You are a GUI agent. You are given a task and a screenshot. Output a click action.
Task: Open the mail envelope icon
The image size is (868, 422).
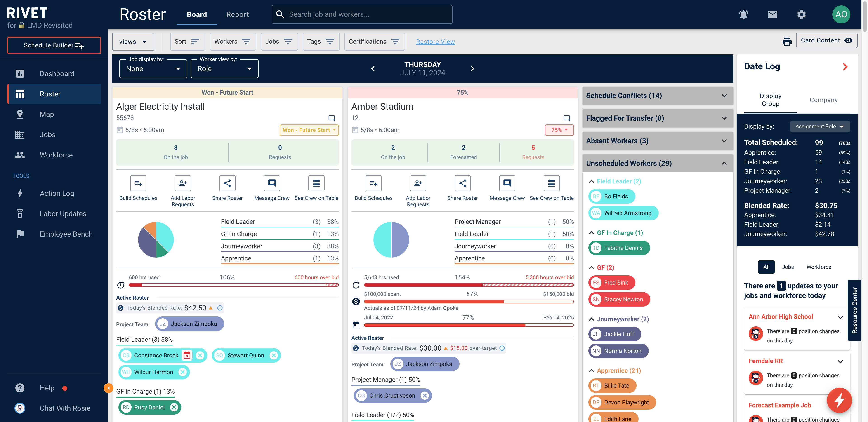coord(772,14)
